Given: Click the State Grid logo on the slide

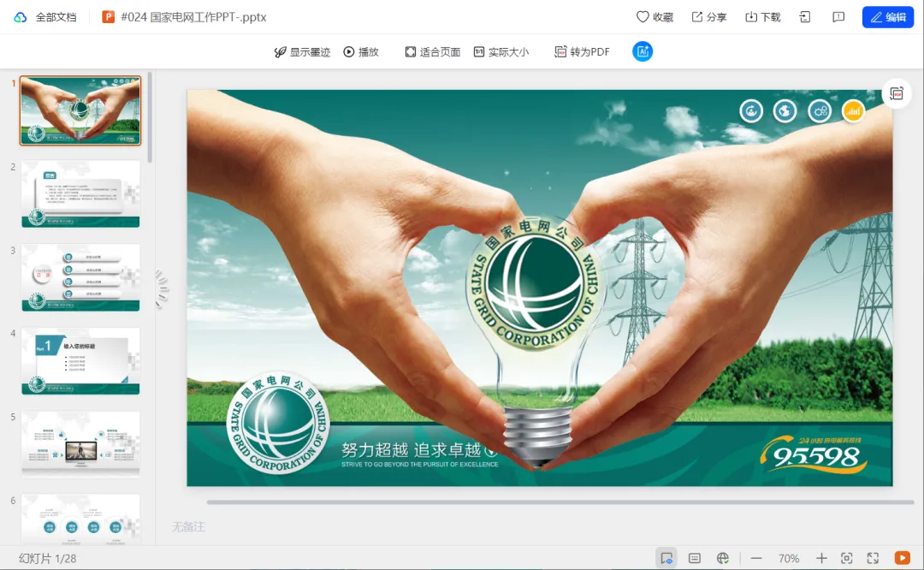Looking at the screenshot, I should (278, 423).
